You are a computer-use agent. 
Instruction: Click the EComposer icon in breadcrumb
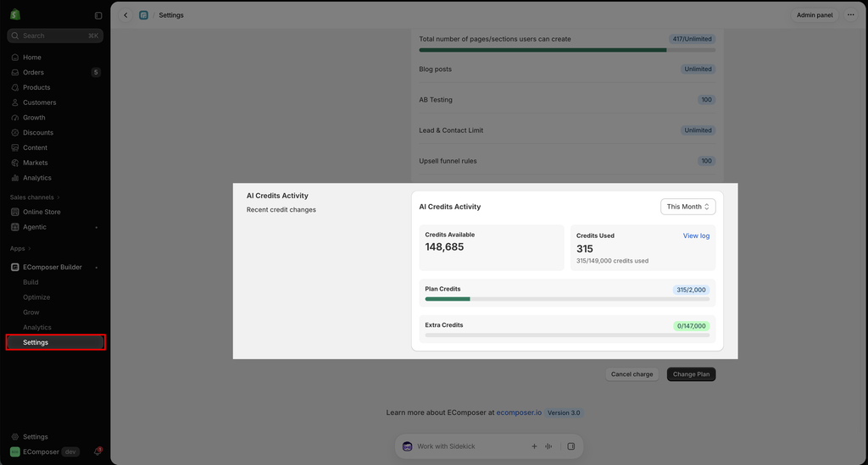(144, 15)
